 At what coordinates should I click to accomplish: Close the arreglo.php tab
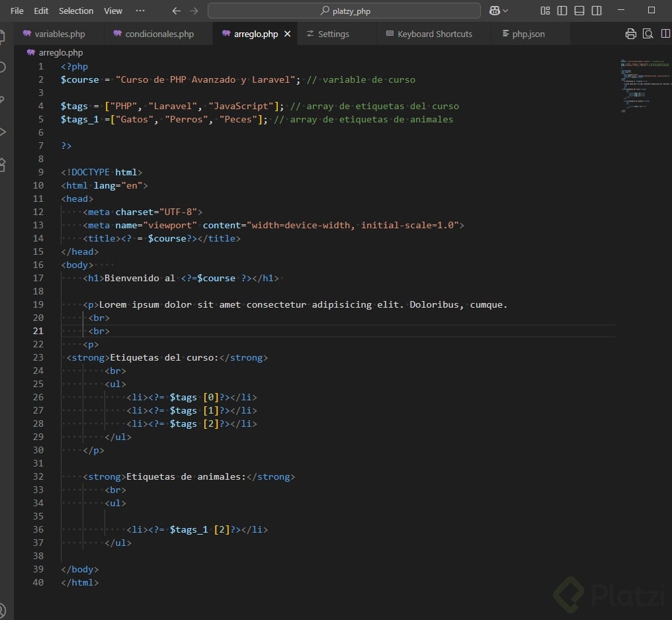pos(287,34)
